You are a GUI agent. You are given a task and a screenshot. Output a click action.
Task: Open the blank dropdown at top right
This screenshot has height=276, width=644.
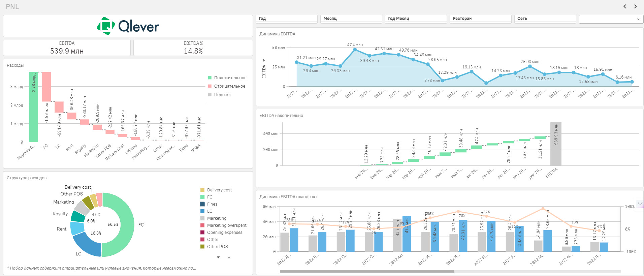611,19
